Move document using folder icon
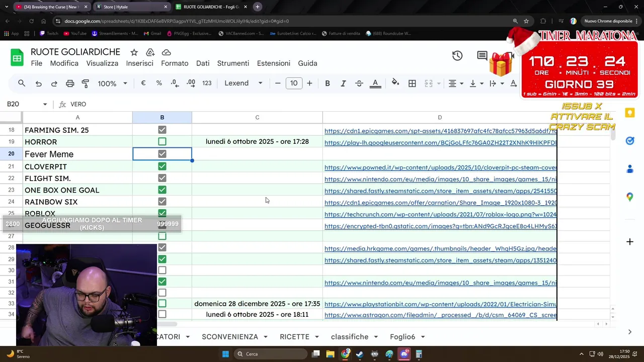The height and width of the screenshot is (362, 644). (150, 52)
